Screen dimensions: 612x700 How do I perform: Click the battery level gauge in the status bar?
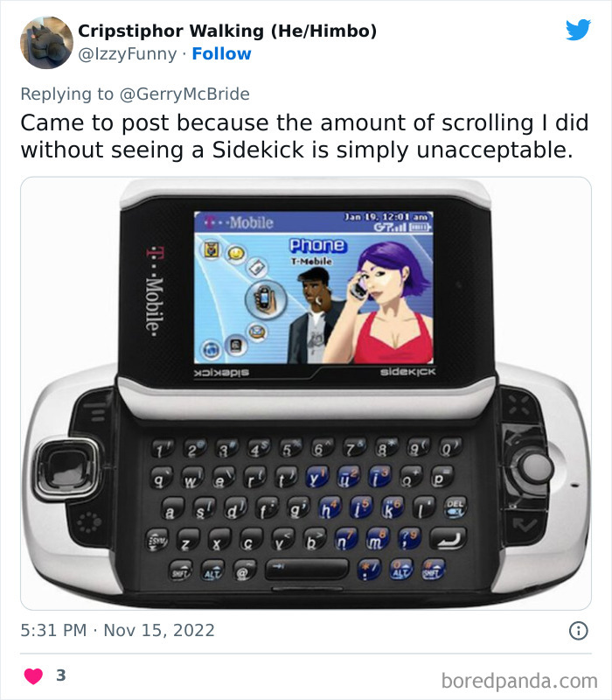420,227
